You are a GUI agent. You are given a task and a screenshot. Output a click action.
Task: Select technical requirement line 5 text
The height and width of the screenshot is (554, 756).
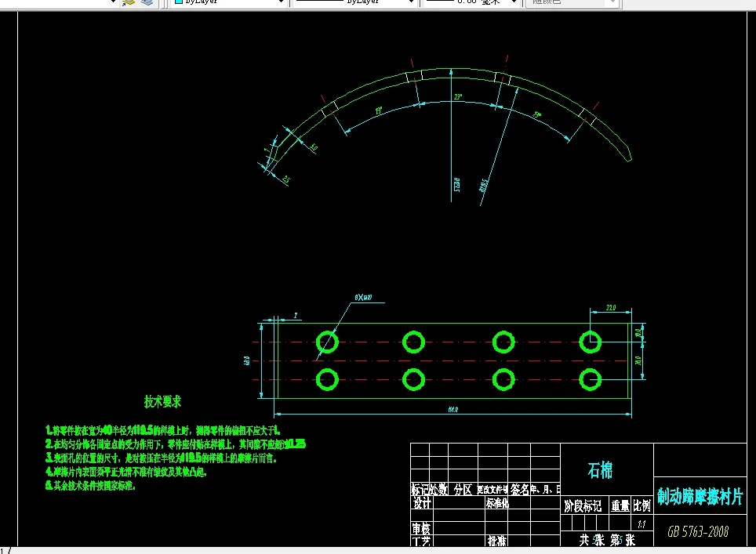[x=90, y=486]
